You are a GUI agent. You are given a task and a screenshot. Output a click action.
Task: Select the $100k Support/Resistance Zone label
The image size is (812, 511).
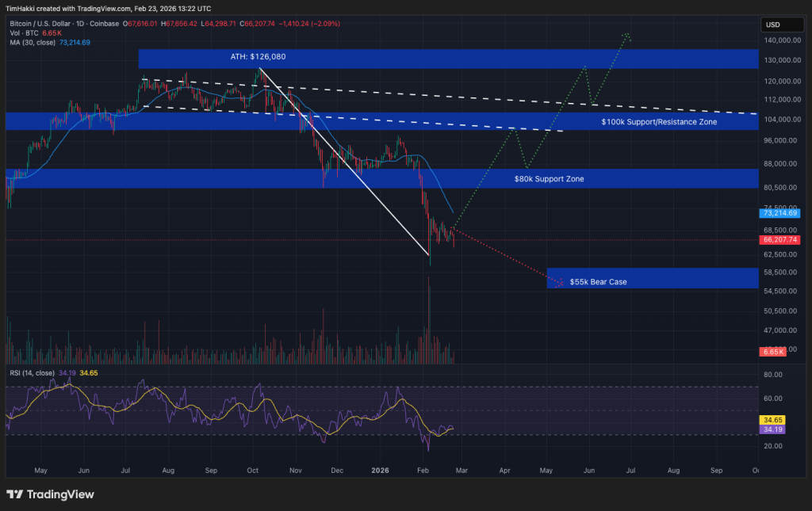tap(660, 122)
